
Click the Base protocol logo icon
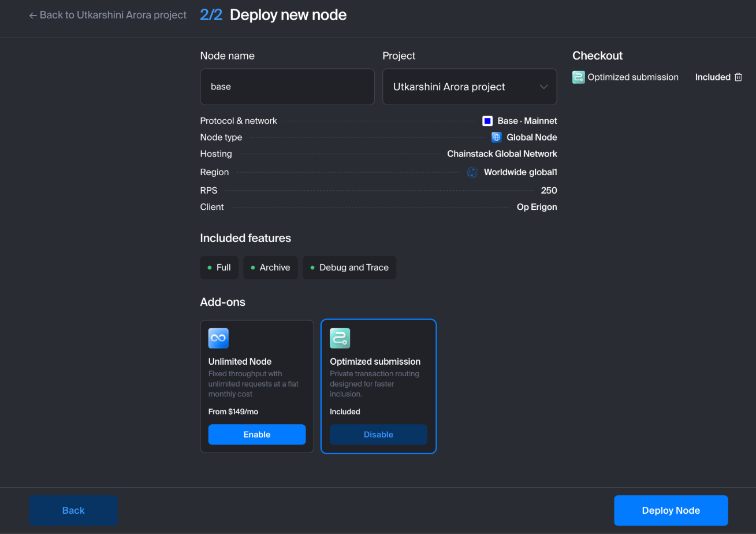[487, 121]
